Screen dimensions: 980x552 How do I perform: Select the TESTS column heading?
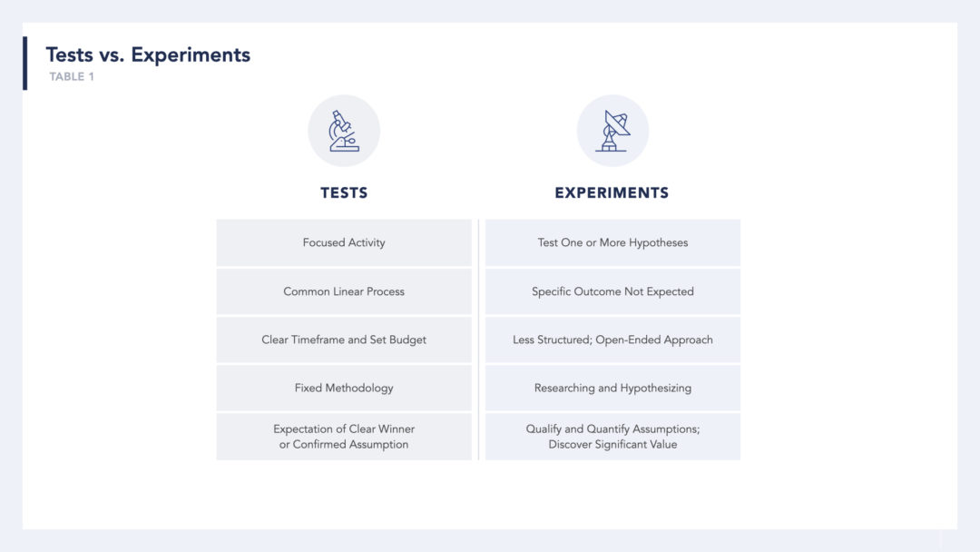click(344, 192)
